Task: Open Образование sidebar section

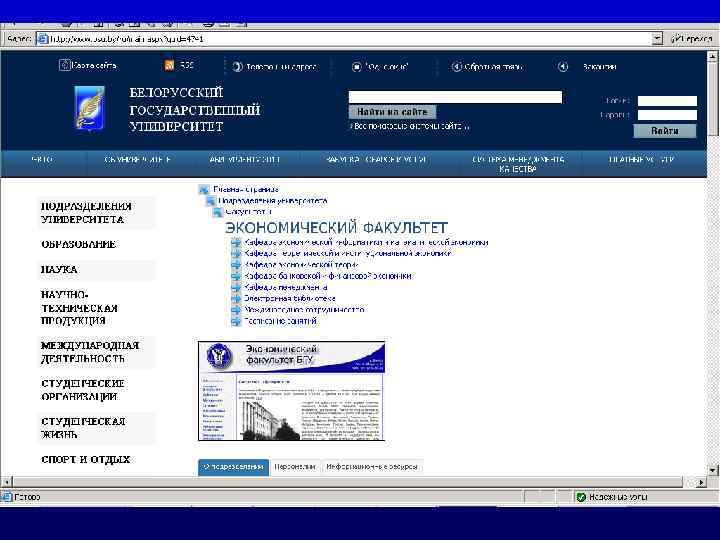Action: coord(79,244)
